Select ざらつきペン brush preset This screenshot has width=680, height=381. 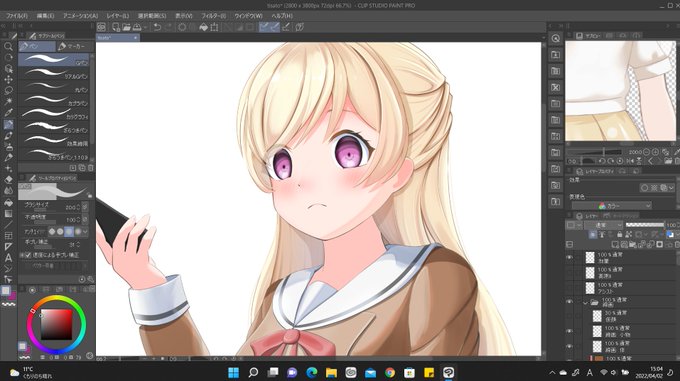tap(54, 127)
